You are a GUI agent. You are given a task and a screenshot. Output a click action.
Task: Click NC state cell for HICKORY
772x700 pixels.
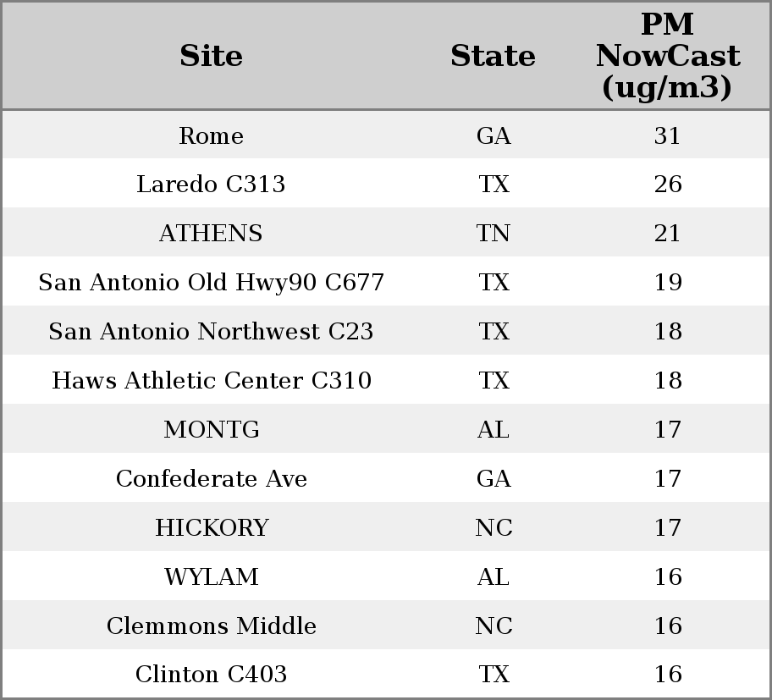pyautogui.click(x=494, y=527)
